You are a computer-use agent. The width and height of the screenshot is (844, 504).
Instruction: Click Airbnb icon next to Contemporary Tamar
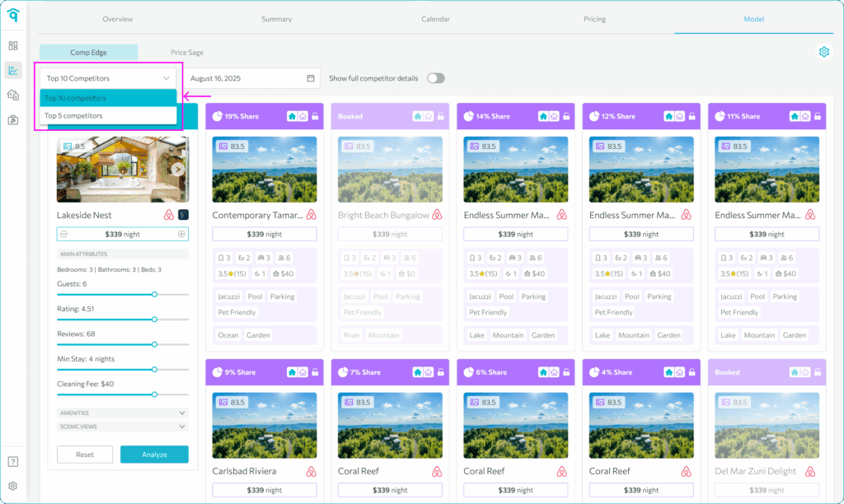tap(311, 215)
